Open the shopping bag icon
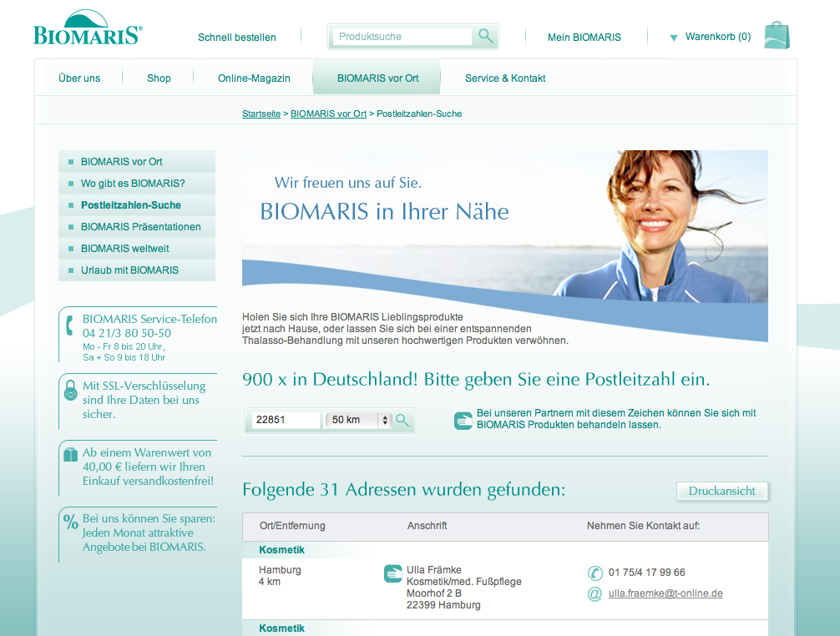Viewport: 840px width, 636px height. coord(777,35)
